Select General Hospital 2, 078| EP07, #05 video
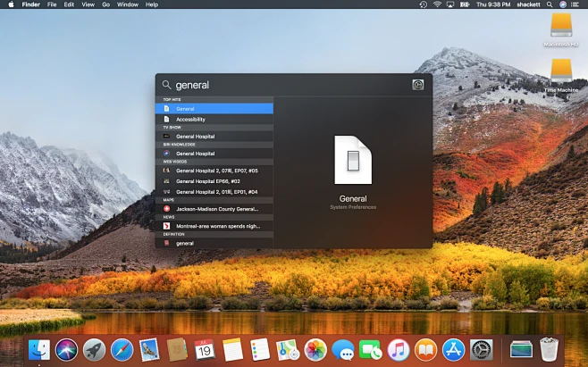 (x=214, y=171)
